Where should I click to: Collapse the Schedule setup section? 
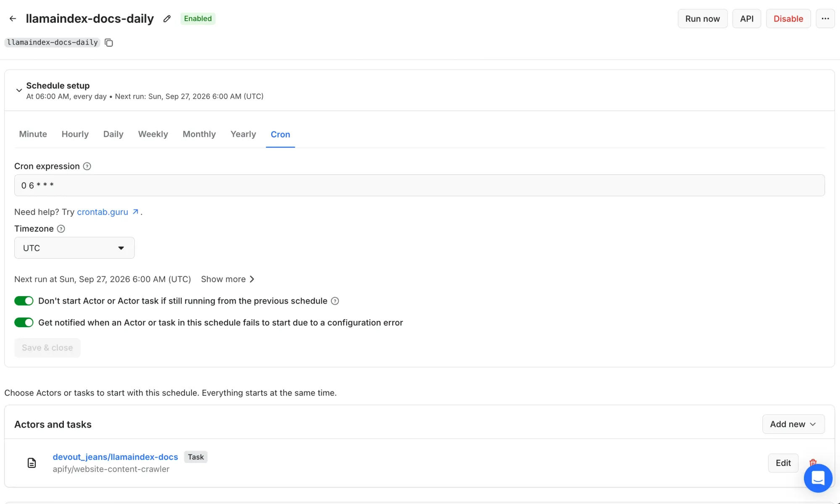[19, 90]
